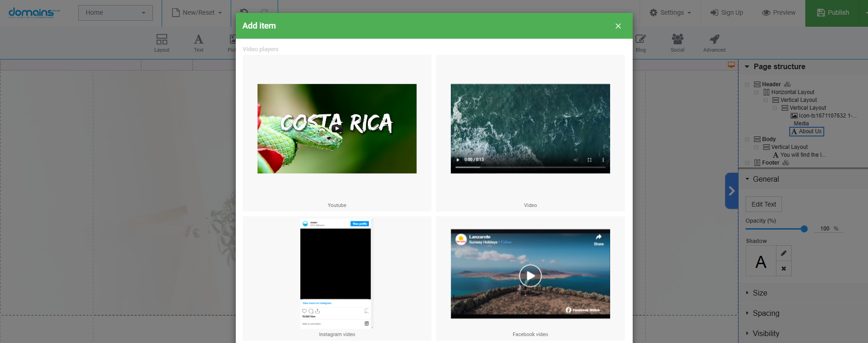This screenshot has height=343, width=868.
Task: Collapse the Header tree node
Action: pos(747,84)
